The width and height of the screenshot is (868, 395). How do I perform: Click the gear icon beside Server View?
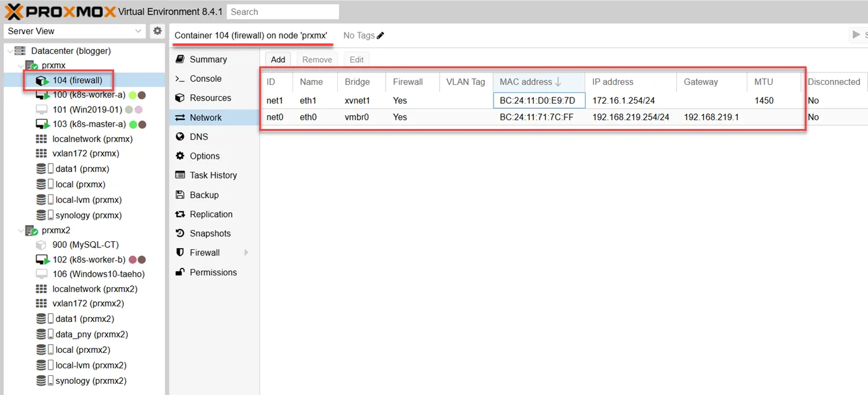[x=157, y=31]
